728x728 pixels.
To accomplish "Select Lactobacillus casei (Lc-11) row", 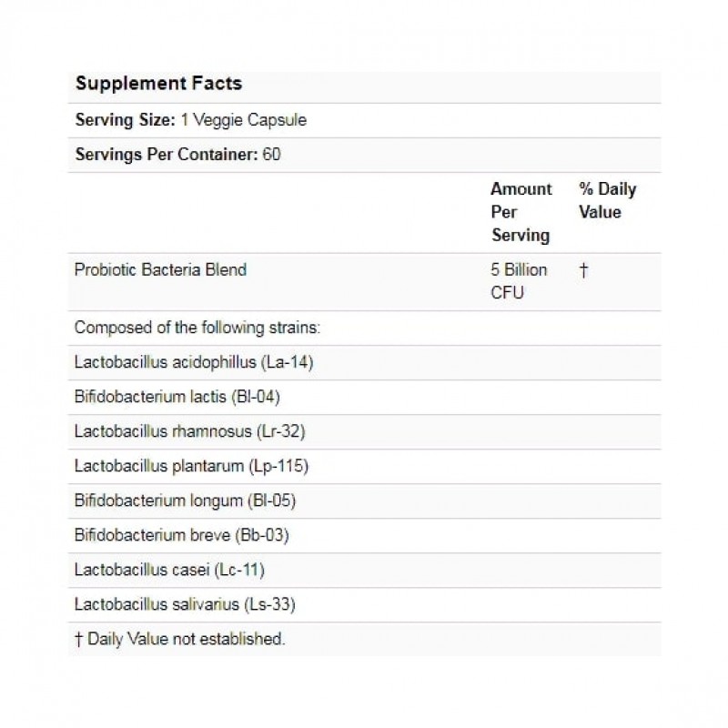I will click(169, 570).
